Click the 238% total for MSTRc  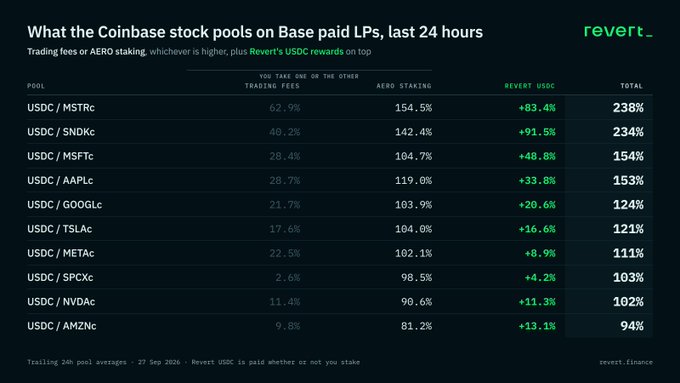point(628,108)
